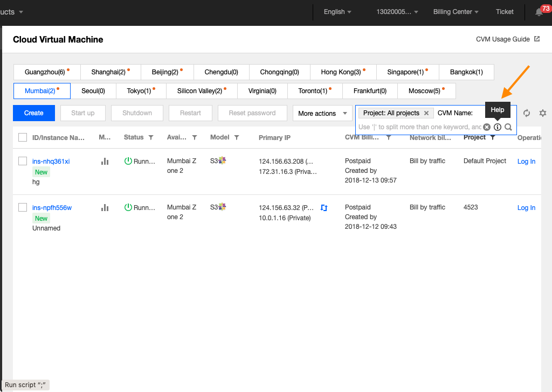This screenshot has height=392, width=552.
Task: Select the Silicon Valley(2) region tab
Action: pyautogui.click(x=202, y=91)
